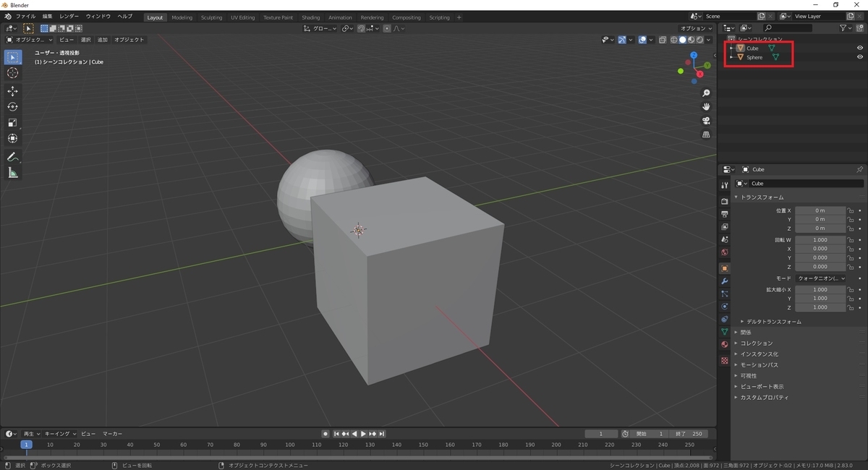The image size is (868, 470).
Task: Open 追加 menu in viewport header
Action: tap(103, 40)
